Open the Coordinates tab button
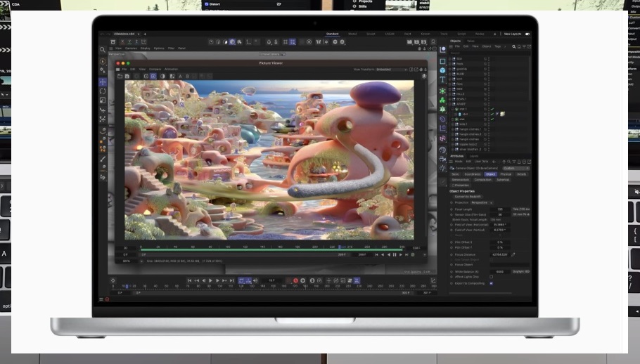640x364 pixels. pyautogui.click(x=472, y=174)
